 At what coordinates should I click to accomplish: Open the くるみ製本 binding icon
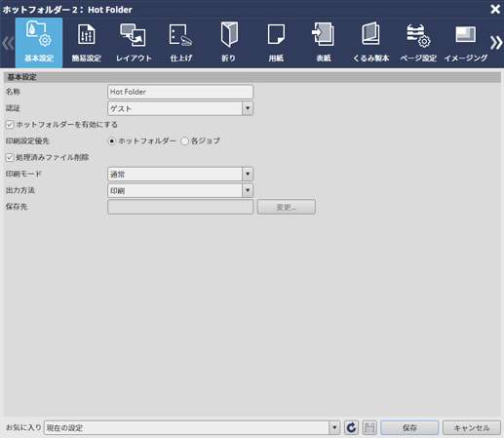[371, 43]
